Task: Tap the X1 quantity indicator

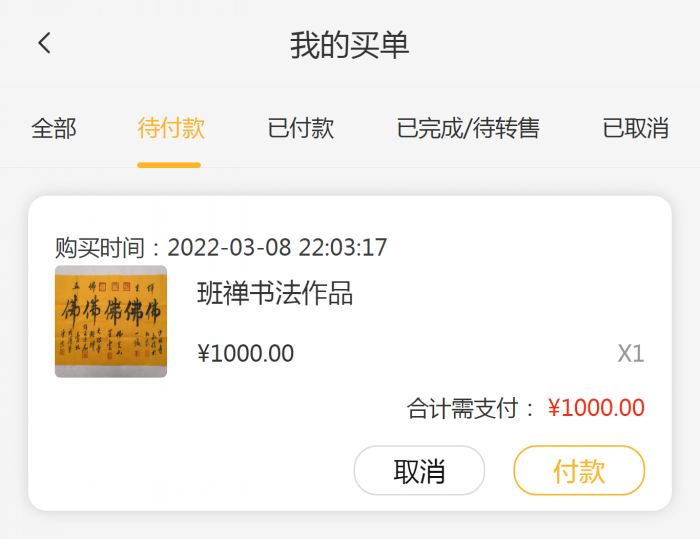Action: point(630,353)
